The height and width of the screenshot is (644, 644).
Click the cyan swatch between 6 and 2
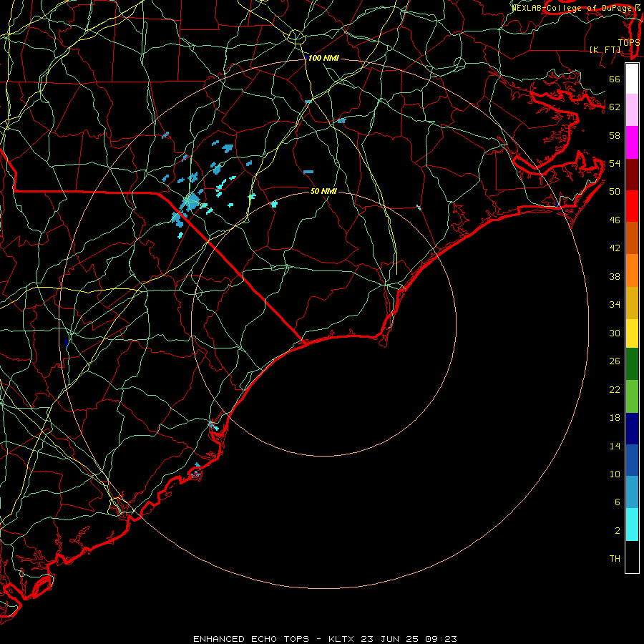(632, 524)
